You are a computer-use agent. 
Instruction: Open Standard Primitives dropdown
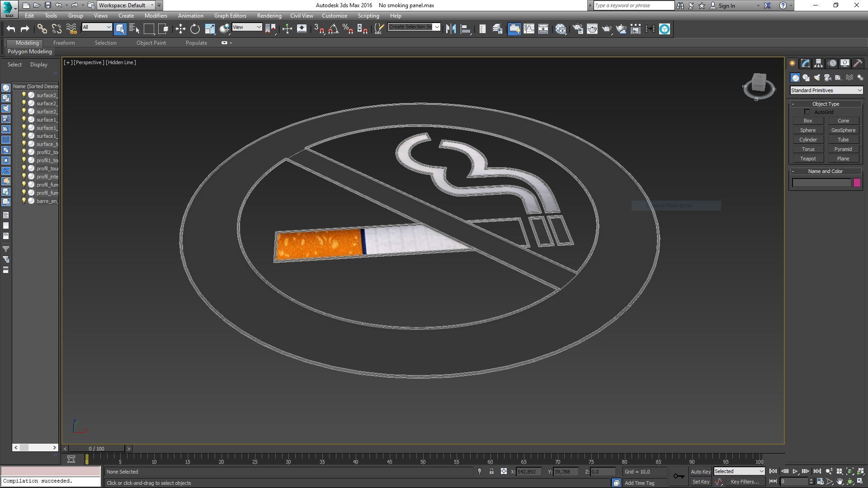click(x=826, y=90)
